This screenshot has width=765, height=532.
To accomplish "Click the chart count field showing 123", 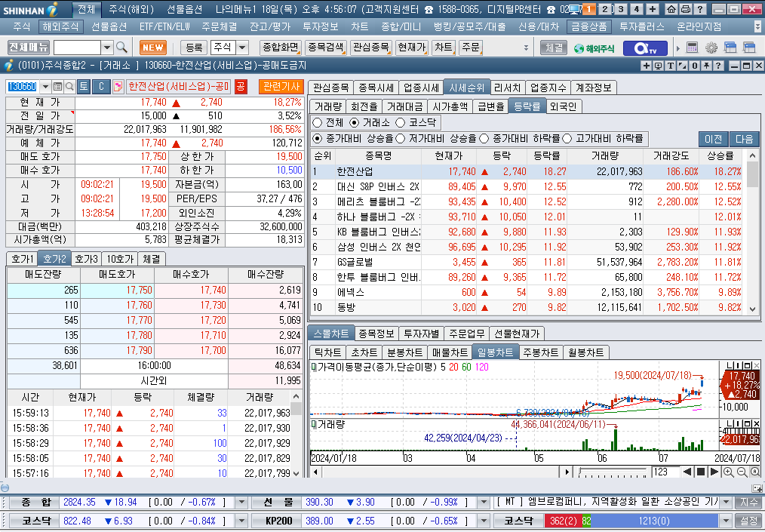I will pos(666,472).
